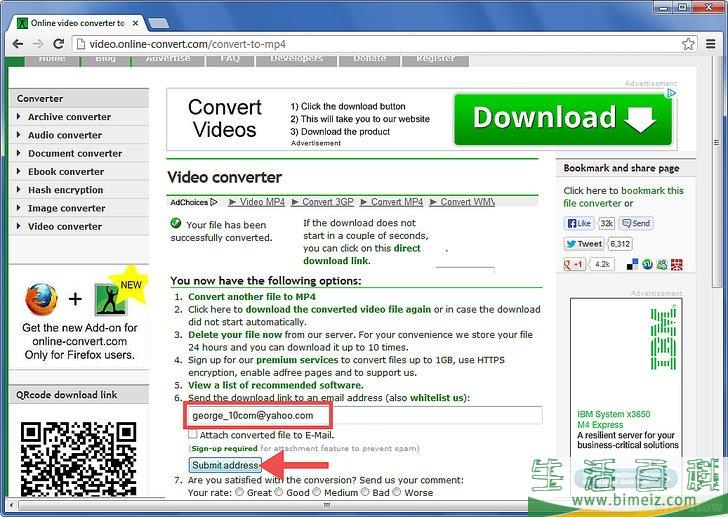Open the Register navigation tab
This screenshot has width=728, height=517.
coord(436,60)
